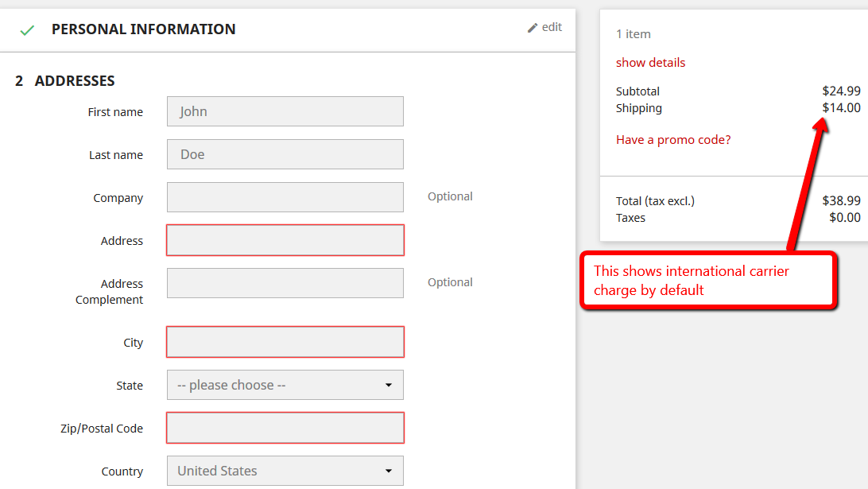This screenshot has width=868, height=489.
Task: Open the State dropdown arrow
Action: click(389, 385)
